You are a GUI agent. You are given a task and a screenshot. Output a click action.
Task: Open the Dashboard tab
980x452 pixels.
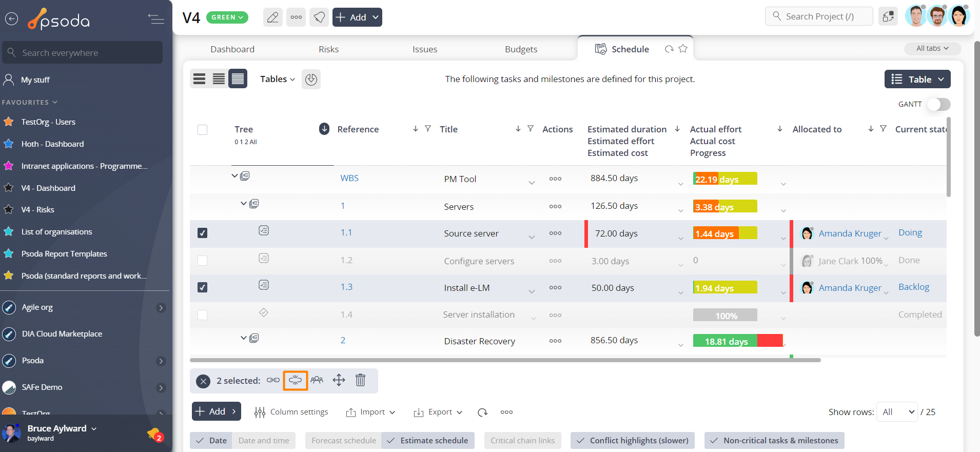tap(232, 49)
